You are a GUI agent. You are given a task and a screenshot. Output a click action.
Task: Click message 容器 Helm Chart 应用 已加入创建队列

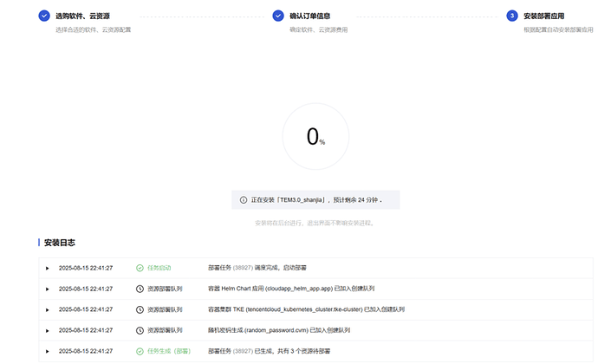[x=291, y=289]
